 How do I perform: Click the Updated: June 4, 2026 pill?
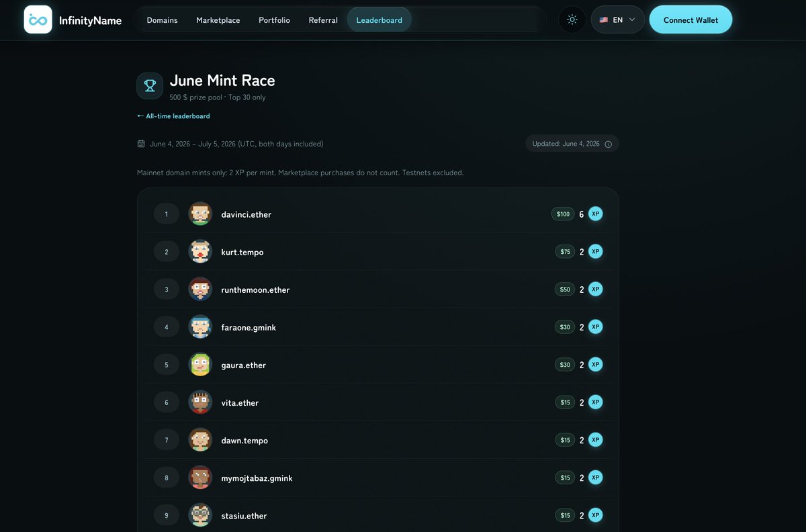572,144
